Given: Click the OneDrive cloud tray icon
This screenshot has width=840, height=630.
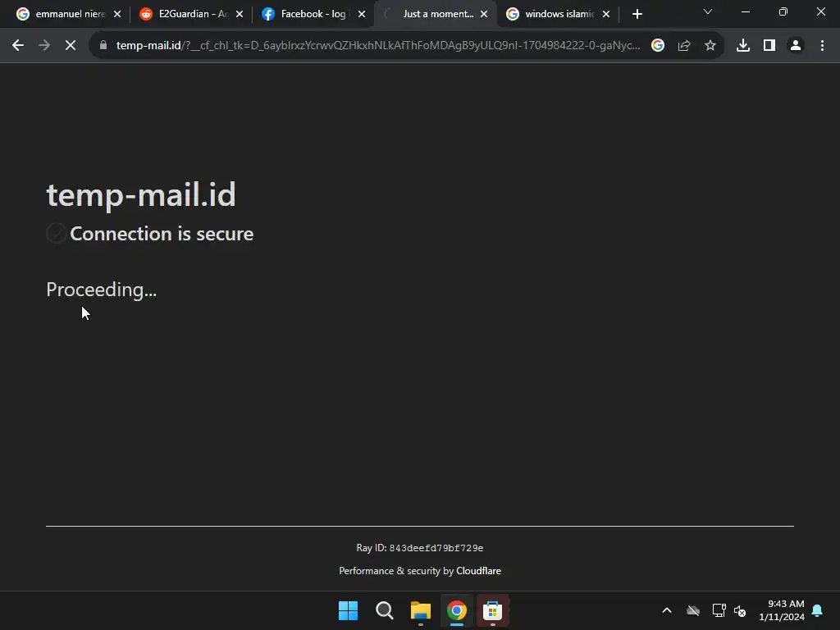Looking at the screenshot, I should (693, 610).
